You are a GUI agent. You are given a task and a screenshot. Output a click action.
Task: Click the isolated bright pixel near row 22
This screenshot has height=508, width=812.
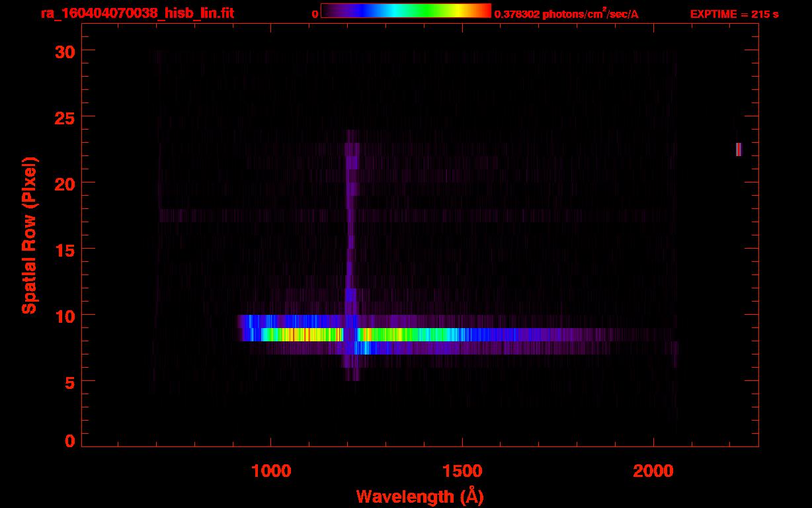[x=739, y=149]
